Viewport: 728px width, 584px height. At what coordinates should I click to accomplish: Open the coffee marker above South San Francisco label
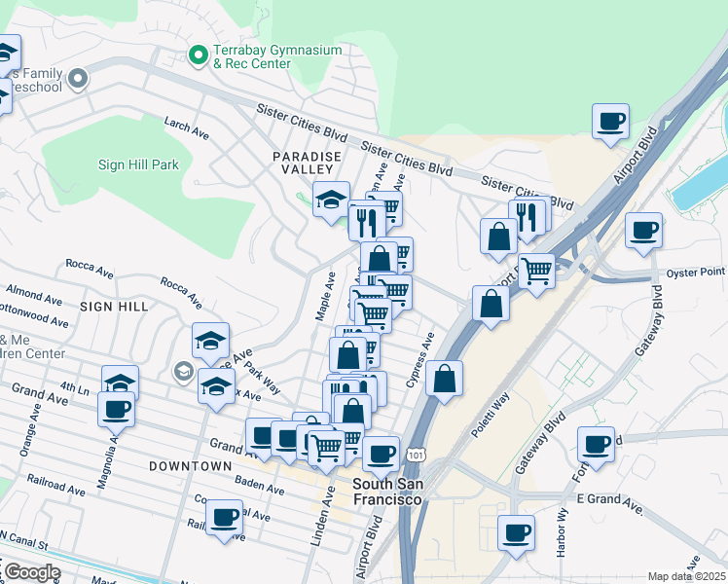(381, 453)
